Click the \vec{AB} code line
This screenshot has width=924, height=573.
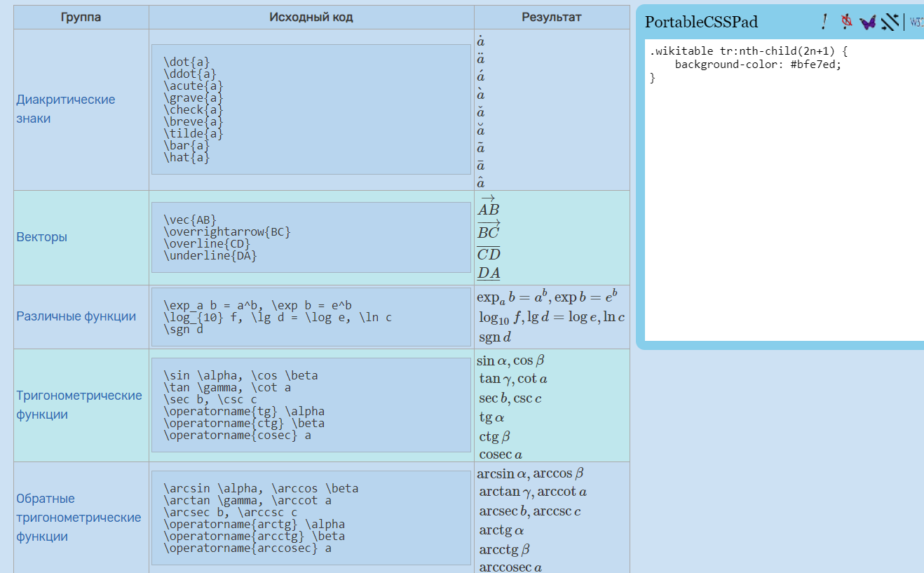pos(190,220)
